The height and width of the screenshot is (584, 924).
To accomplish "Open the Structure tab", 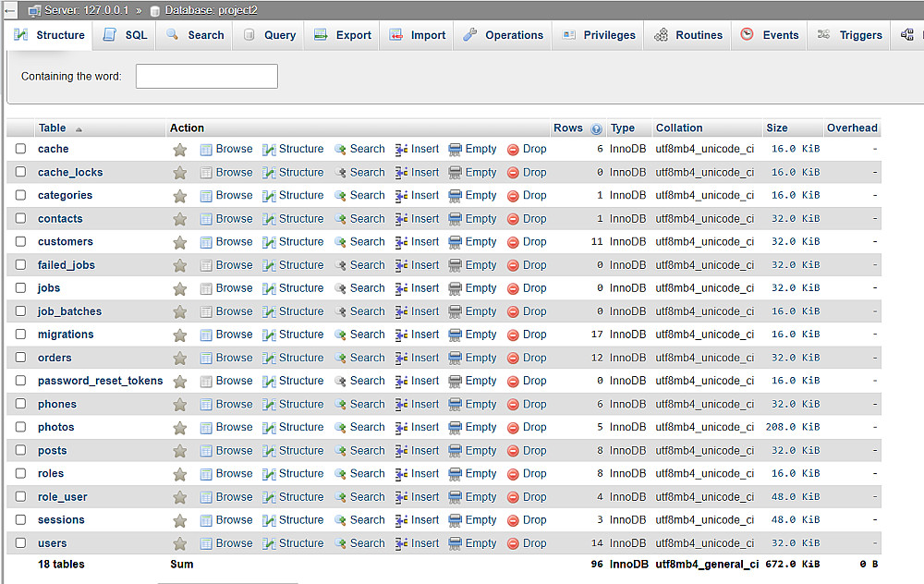I will click(50, 35).
